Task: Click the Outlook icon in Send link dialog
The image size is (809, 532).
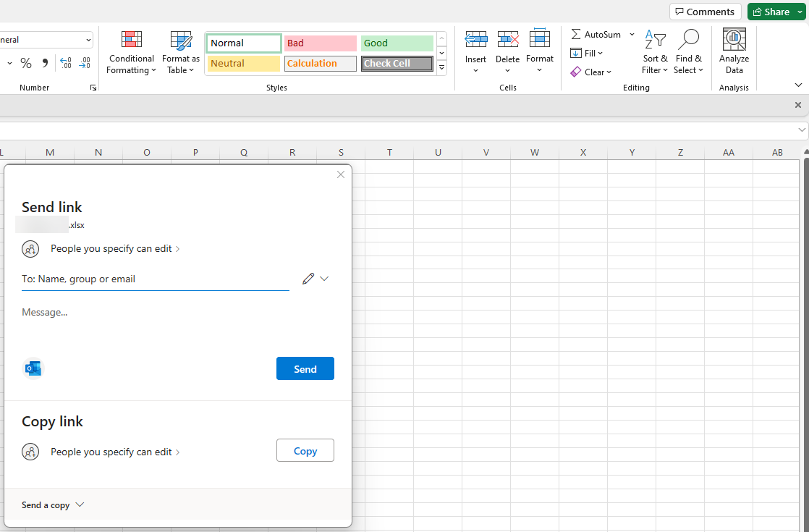Action: point(33,368)
